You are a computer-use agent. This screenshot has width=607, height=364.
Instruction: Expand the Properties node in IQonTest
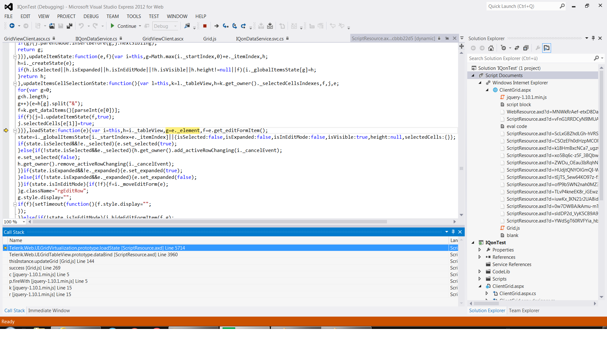click(480, 250)
